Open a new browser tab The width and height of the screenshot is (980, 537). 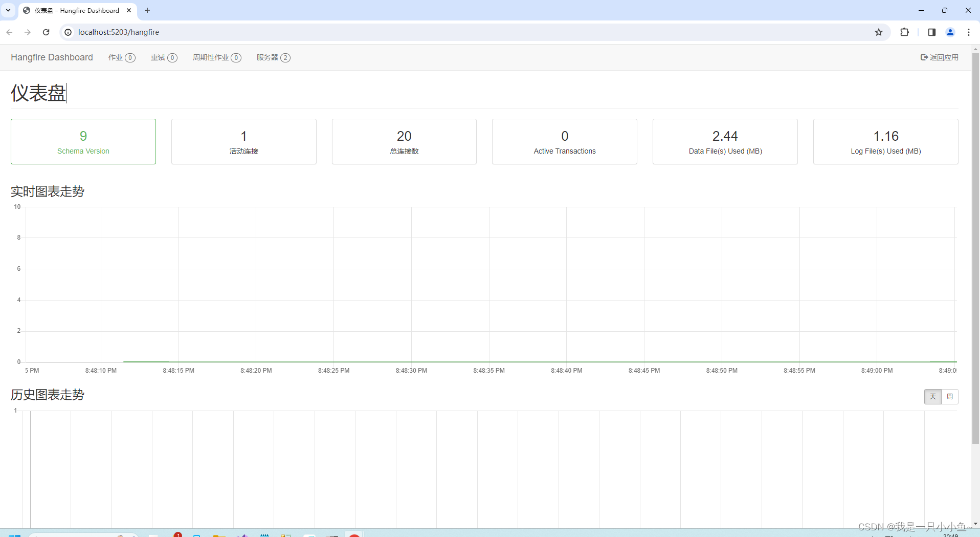click(x=147, y=10)
